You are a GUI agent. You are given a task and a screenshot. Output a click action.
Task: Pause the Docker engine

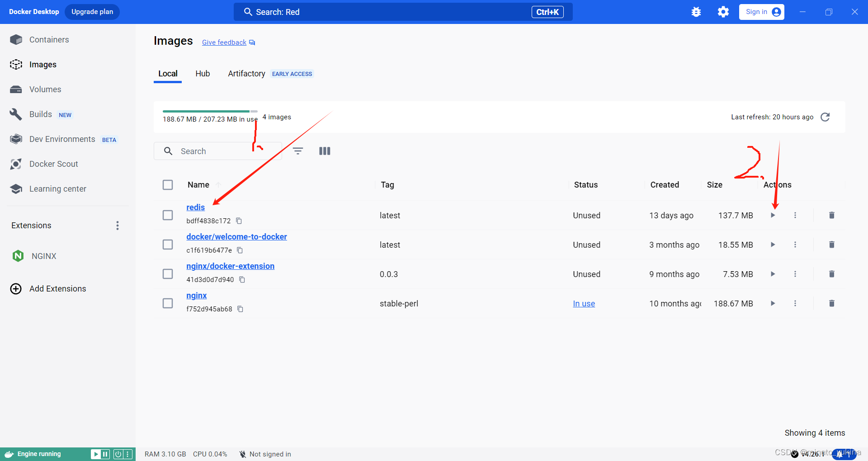coord(105,454)
